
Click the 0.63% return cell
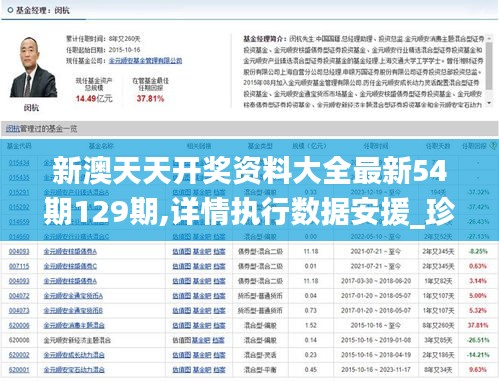tap(478, 266)
